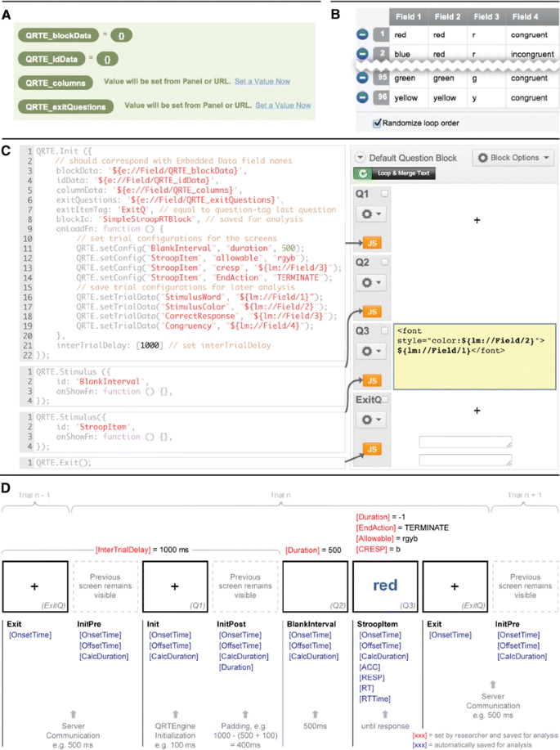Collapse the Default Question Block
The height and width of the screenshot is (750, 560).
click(x=361, y=158)
